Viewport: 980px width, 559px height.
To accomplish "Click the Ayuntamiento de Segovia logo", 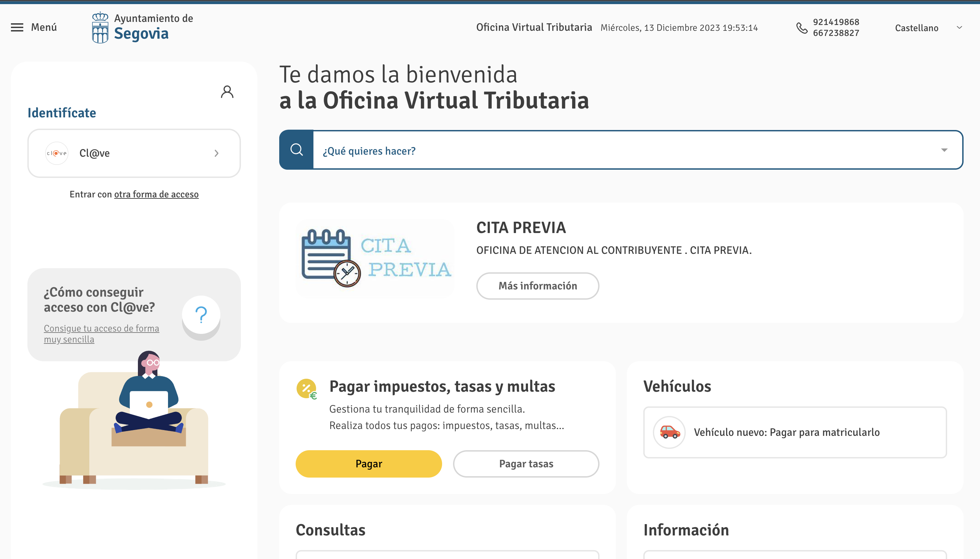I will [x=142, y=27].
